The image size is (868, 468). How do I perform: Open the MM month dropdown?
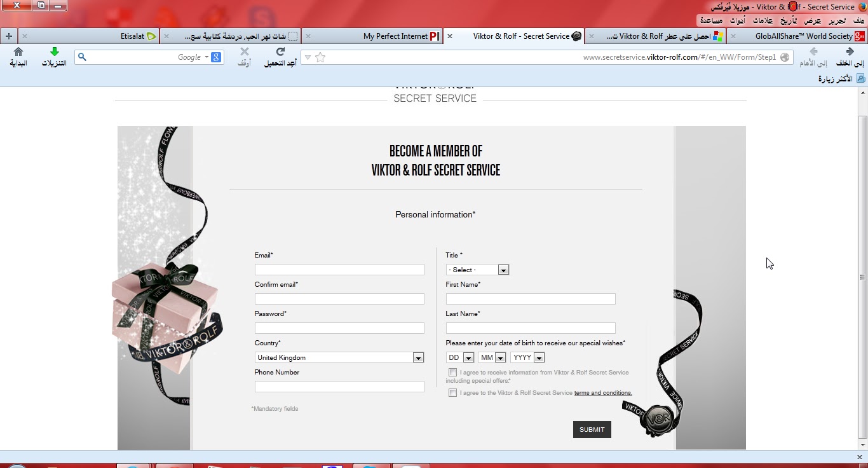[x=492, y=357]
